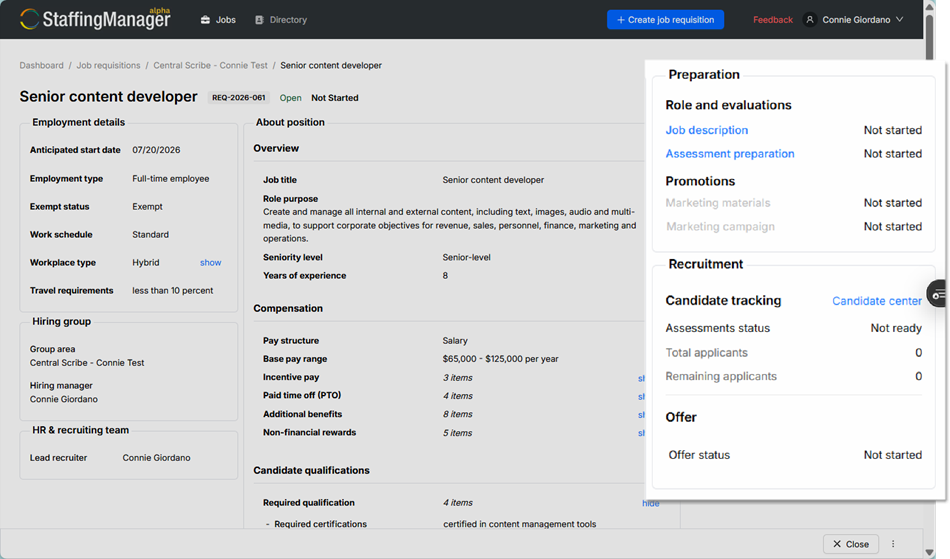The image size is (950, 559).
Task: Click Seniority level Senior-level value
Action: [x=467, y=257]
